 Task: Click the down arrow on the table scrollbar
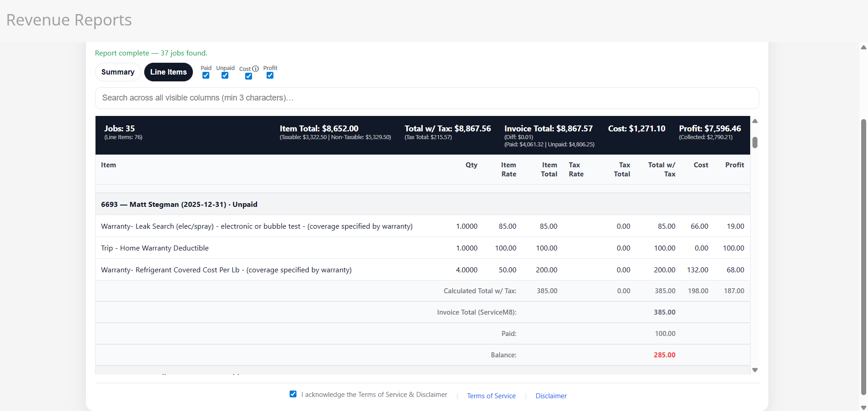pyautogui.click(x=755, y=370)
